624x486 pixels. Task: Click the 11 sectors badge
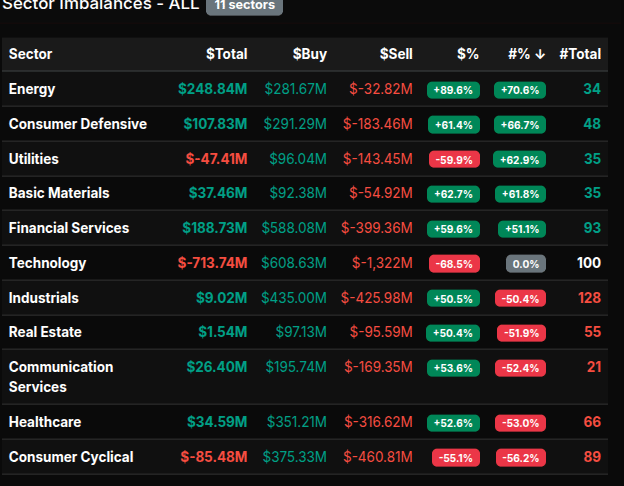point(244,6)
